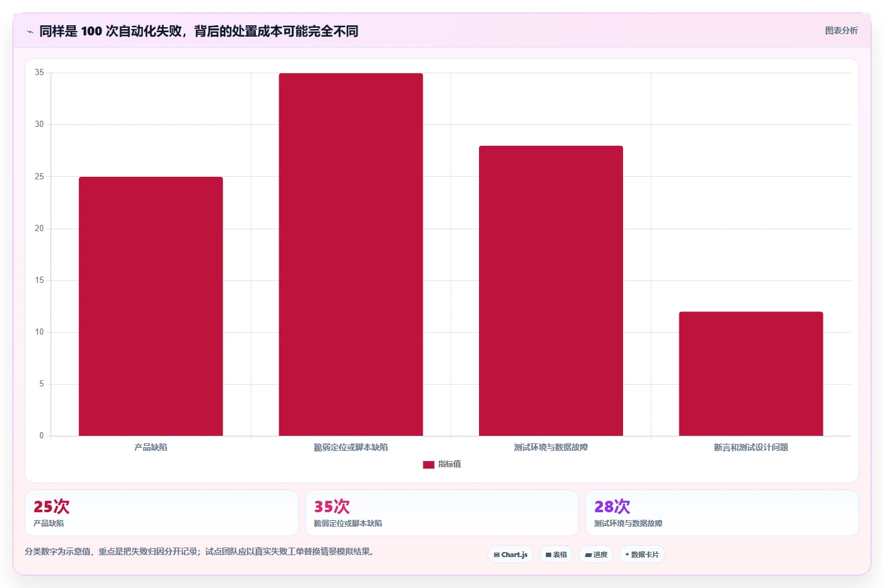
Task: Click the 断言和测试设计问题 bar in the chart
Action: coord(751,374)
